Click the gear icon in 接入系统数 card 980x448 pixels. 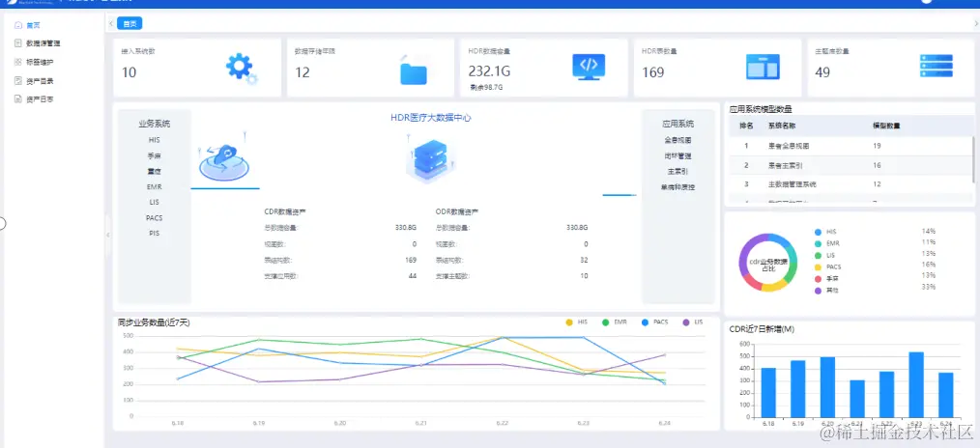(242, 69)
